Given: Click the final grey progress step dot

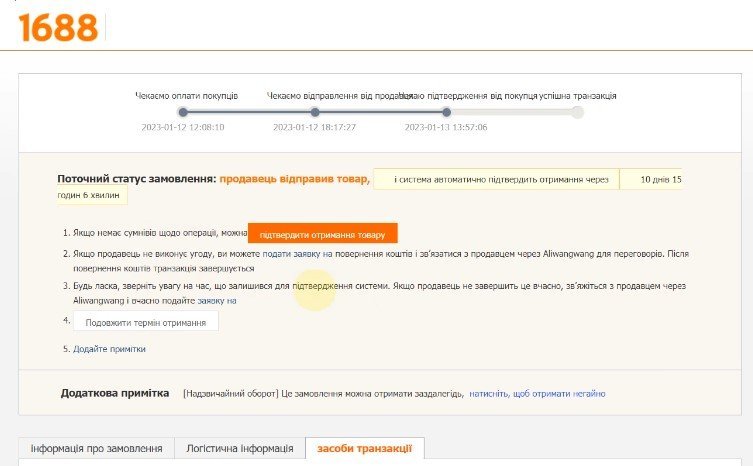Looking at the screenshot, I should click(577, 112).
